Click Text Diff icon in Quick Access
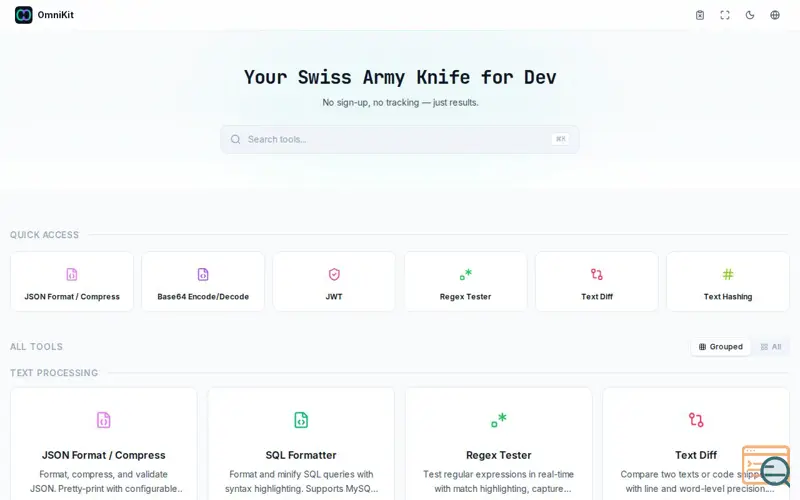The height and width of the screenshot is (500, 800). click(596, 274)
